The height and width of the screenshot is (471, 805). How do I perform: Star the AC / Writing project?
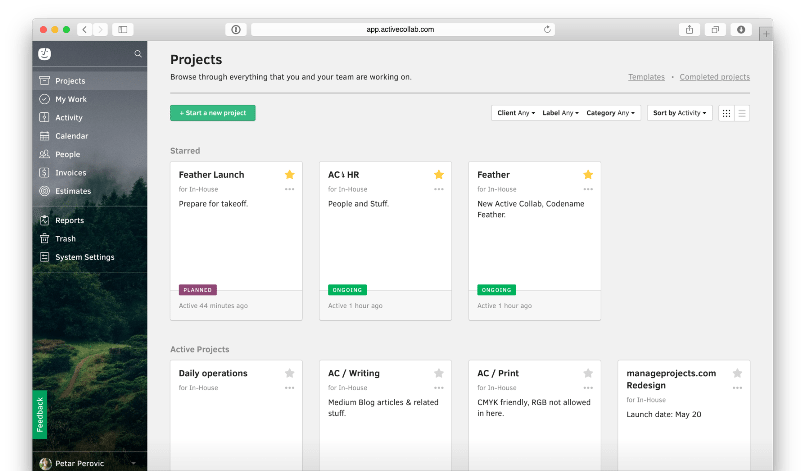[x=439, y=373]
